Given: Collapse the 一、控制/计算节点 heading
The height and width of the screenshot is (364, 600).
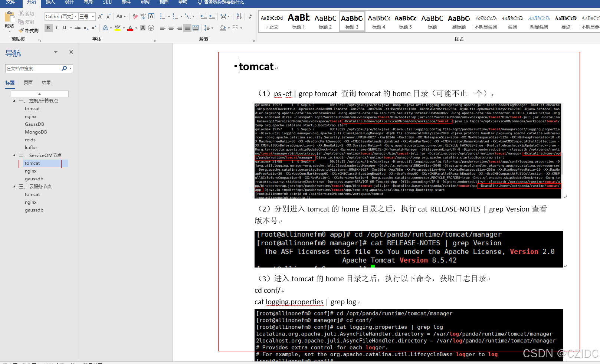Looking at the screenshot, I should (14, 101).
